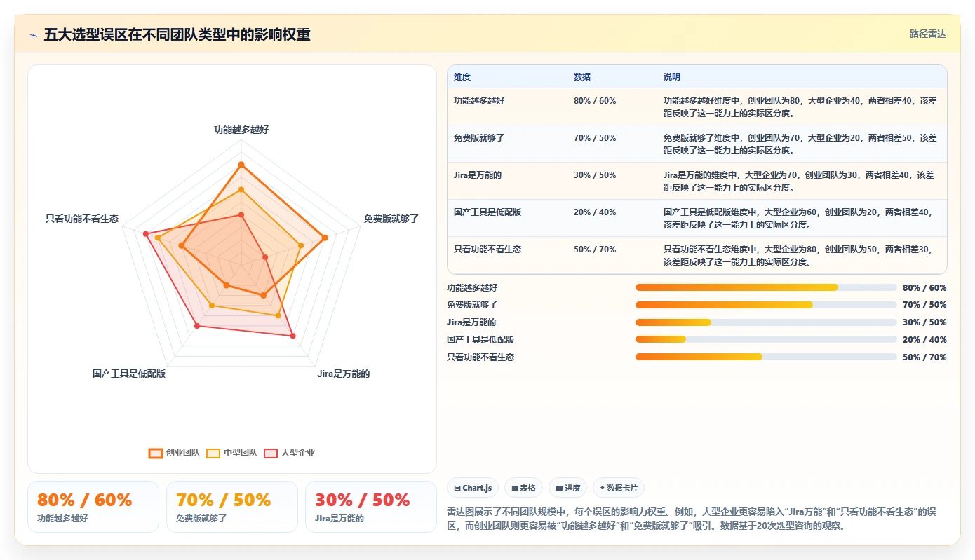Viewport: 975px width, 560px height.
Task: Click the 表格 tag
Action: pos(523,488)
